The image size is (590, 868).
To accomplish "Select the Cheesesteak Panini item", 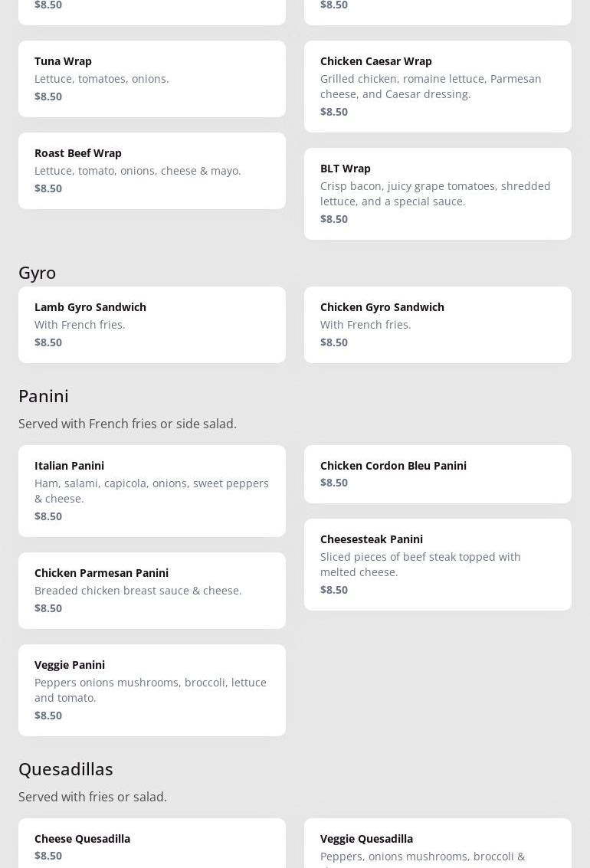I will (438, 564).
